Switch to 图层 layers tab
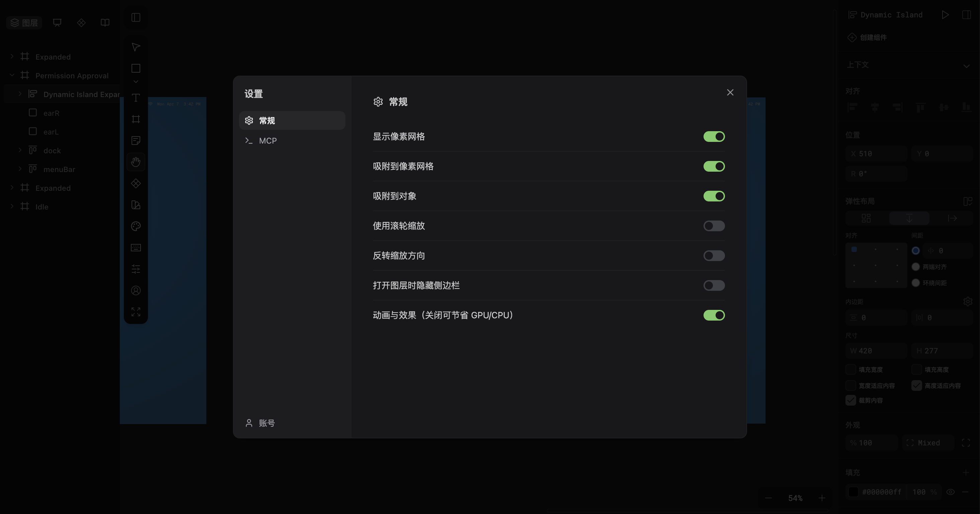Screen dimensions: 980x514 coord(24,23)
